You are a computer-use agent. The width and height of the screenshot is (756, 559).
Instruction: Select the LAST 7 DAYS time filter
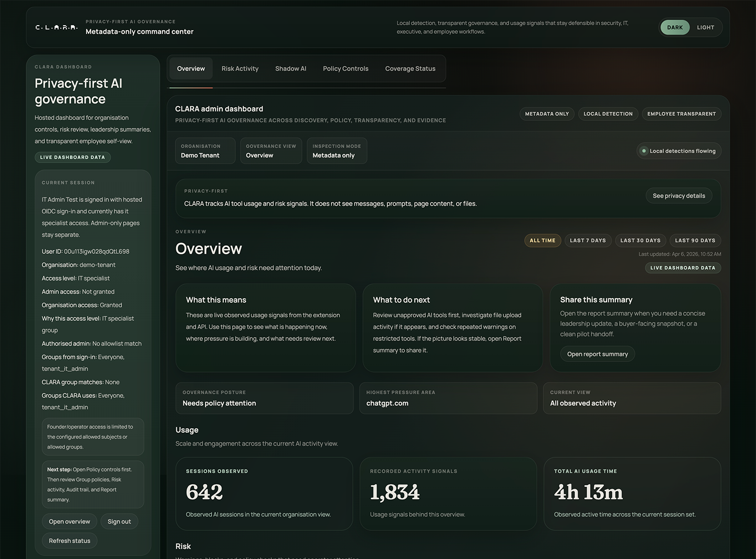tap(588, 240)
